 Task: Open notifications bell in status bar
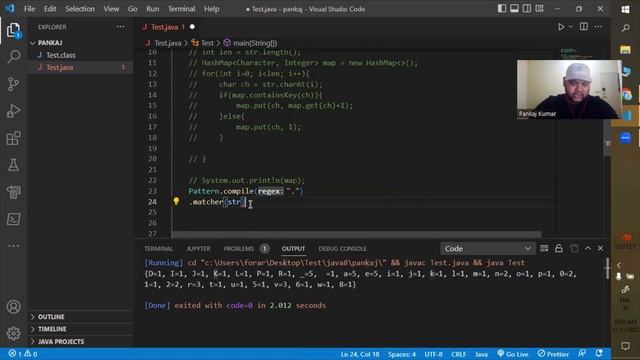(x=599, y=353)
